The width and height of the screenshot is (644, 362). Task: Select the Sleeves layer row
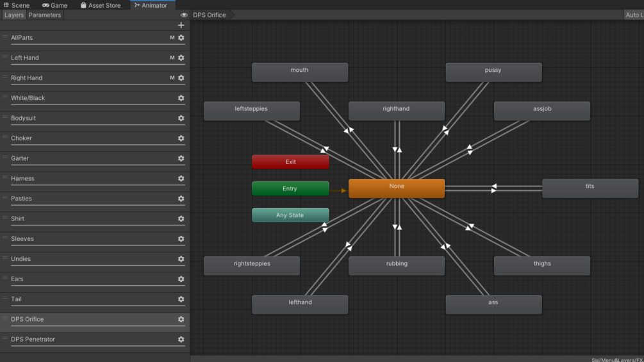click(x=95, y=242)
